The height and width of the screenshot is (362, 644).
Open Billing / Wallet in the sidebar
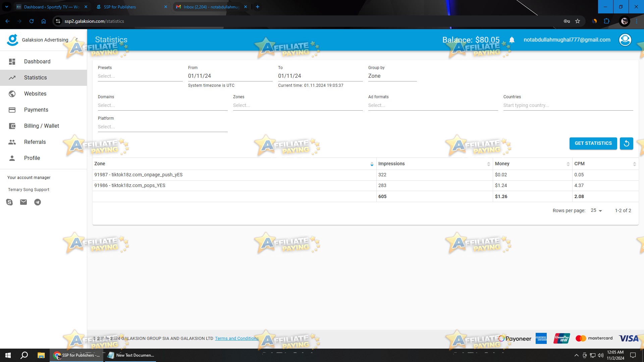tap(44, 126)
